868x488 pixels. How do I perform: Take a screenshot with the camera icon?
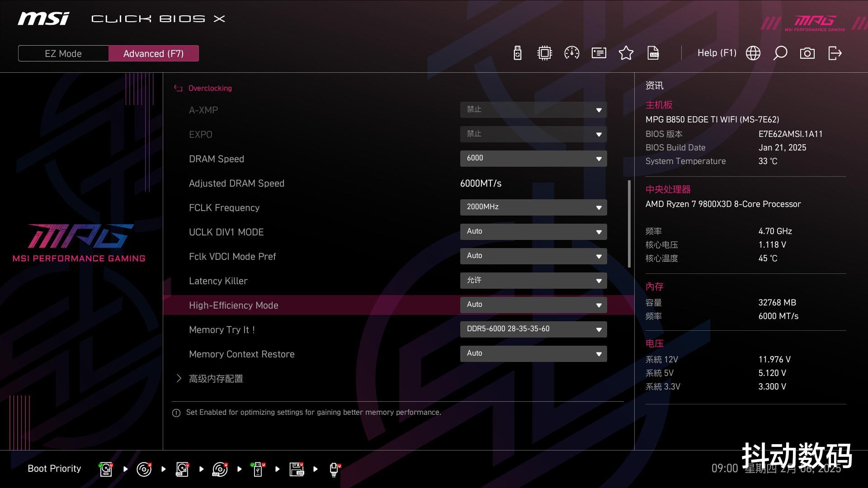point(807,53)
